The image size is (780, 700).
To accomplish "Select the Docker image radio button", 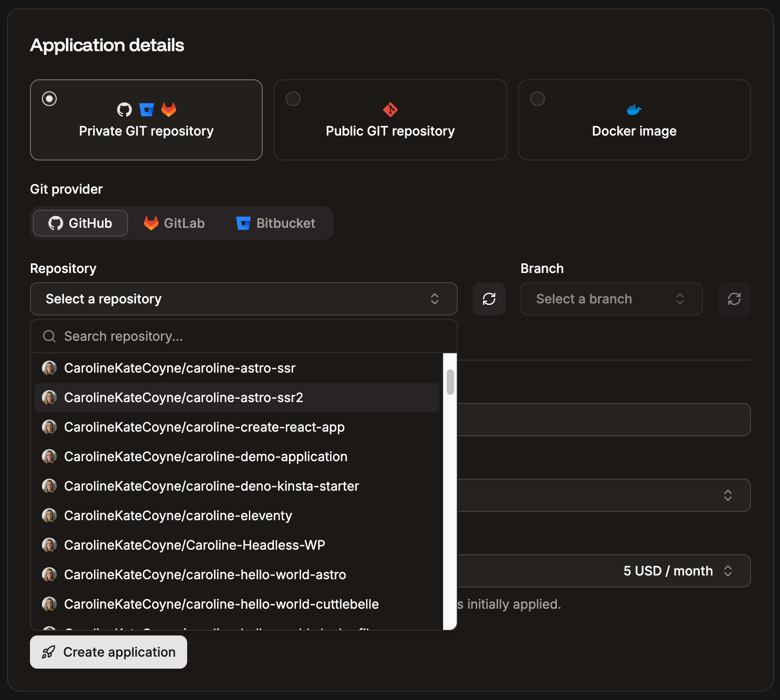I will [x=537, y=98].
